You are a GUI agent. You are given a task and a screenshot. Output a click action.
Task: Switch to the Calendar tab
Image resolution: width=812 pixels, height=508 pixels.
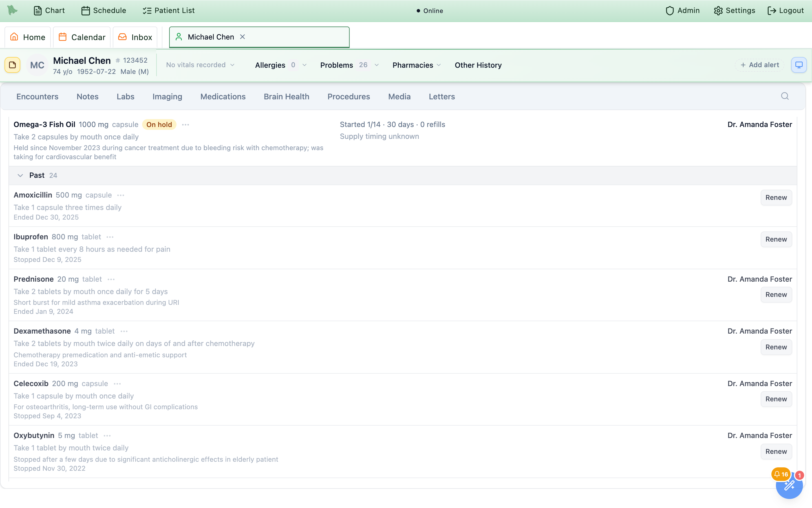click(x=82, y=37)
